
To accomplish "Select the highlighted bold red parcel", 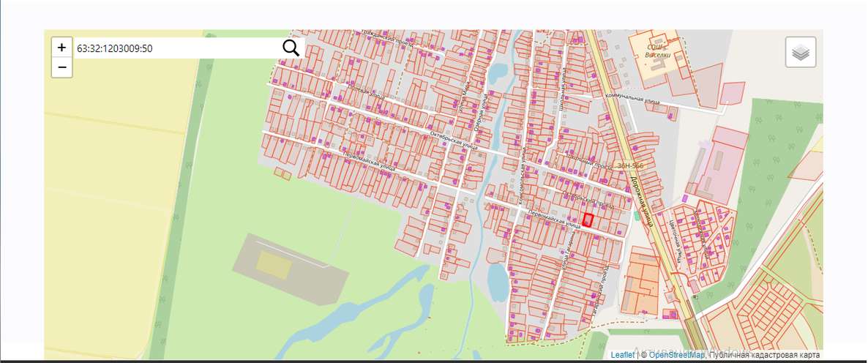I will click(588, 220).
